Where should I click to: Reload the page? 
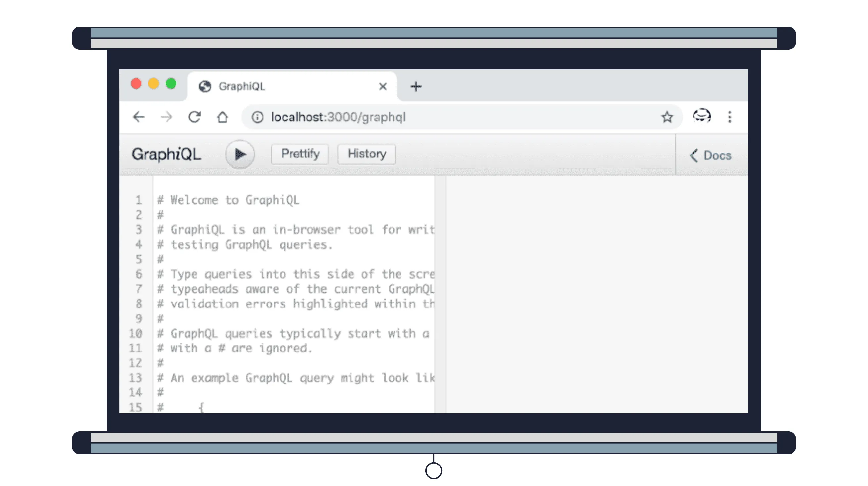194,117
